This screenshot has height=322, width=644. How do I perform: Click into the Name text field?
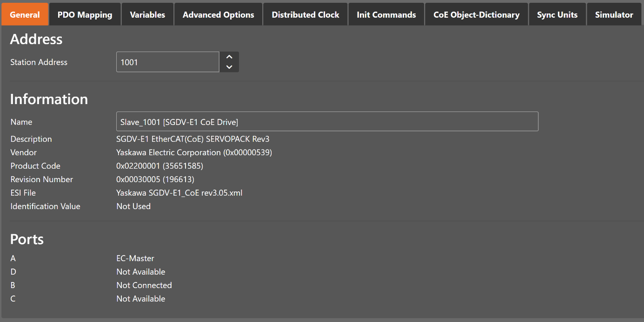(x=327, y=122)
